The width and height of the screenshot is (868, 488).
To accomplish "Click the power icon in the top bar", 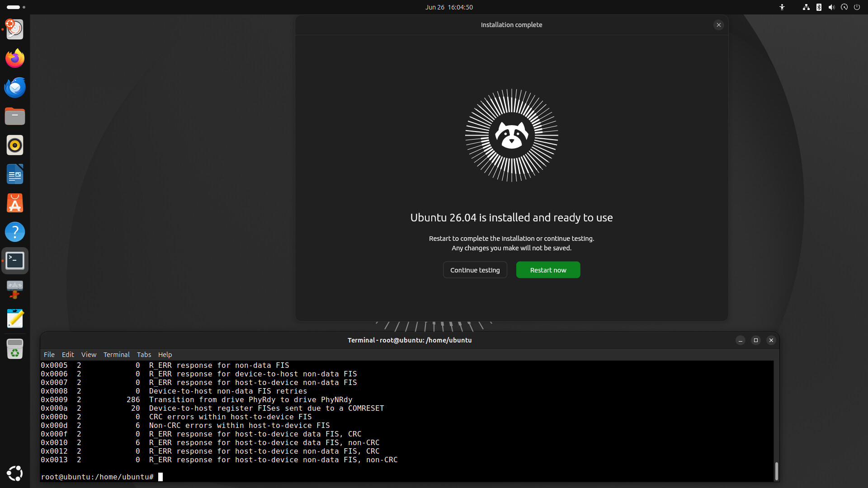I will [857, 7].
